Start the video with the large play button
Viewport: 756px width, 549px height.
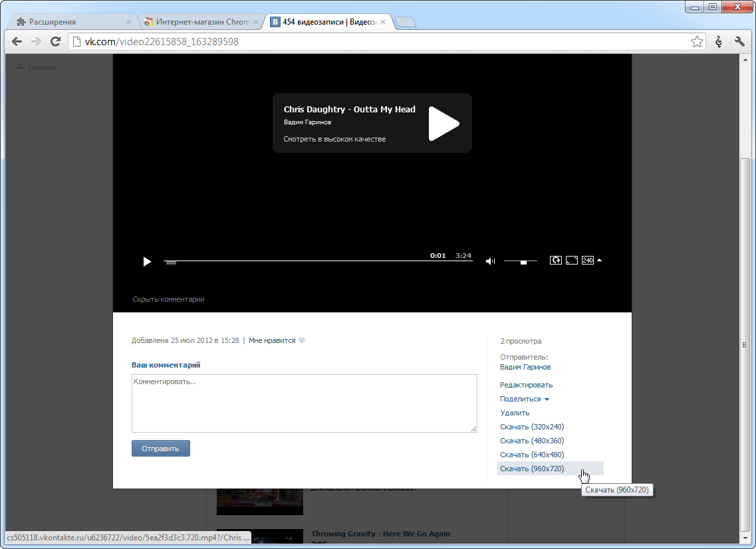pyautogui.click(x=443, y=124)
